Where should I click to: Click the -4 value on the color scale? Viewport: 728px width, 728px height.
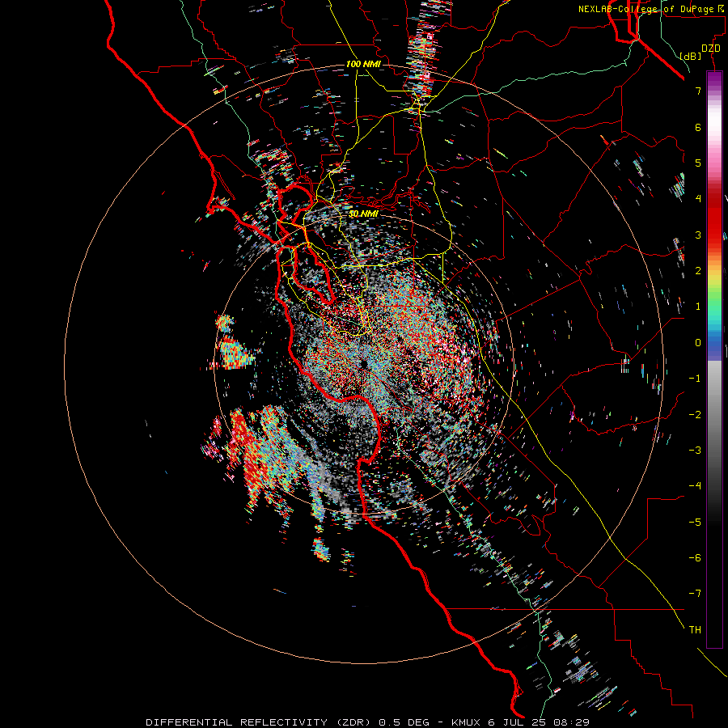(x=695, y=486)
